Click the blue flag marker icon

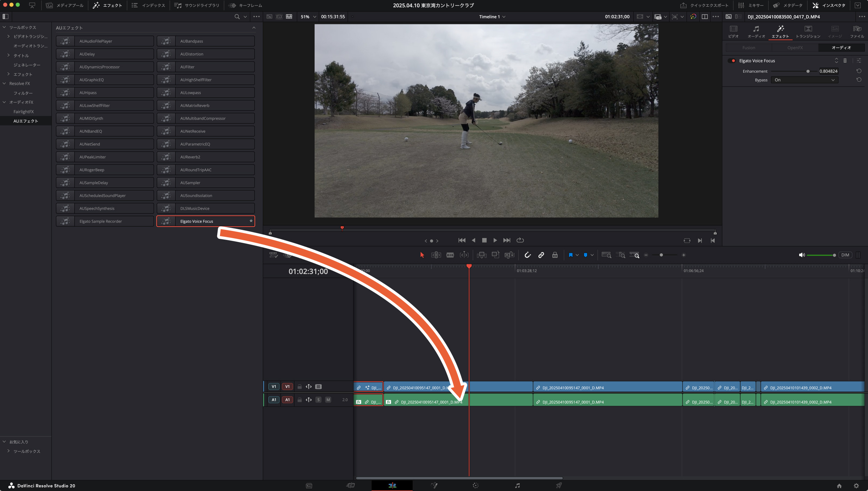(570, 255)
